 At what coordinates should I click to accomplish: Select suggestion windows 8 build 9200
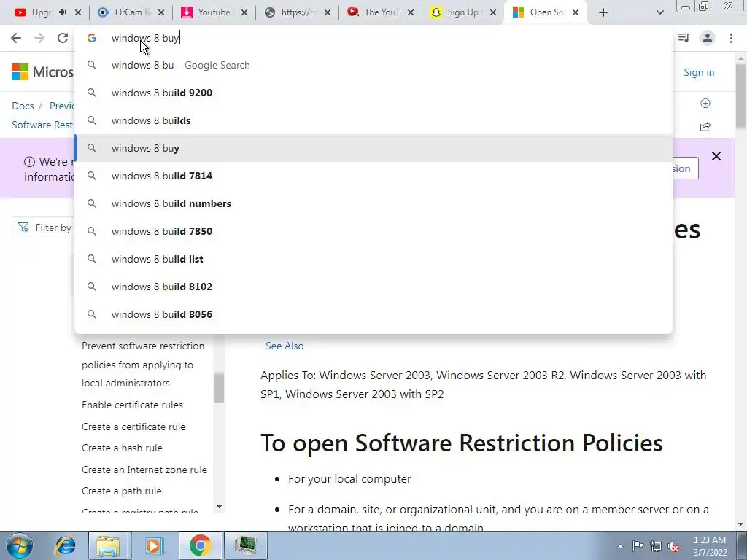pyautogui.click(x=373, y=93)
